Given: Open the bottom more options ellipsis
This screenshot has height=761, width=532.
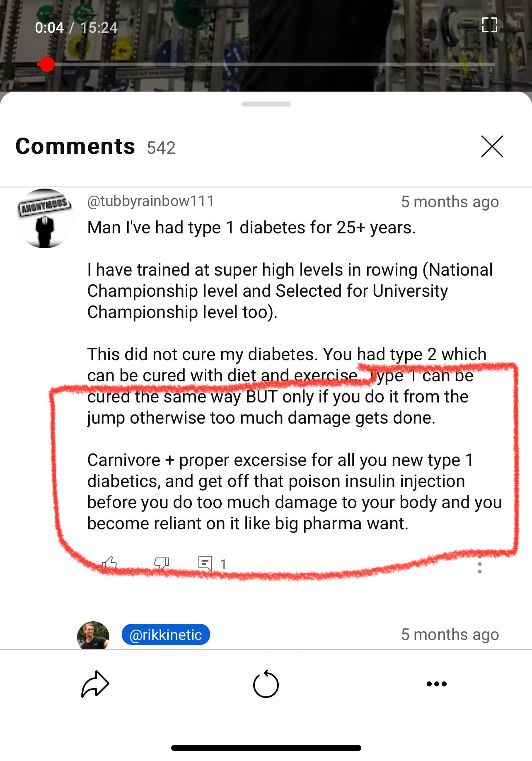Looking at the screenshot, I should [436, 684].
